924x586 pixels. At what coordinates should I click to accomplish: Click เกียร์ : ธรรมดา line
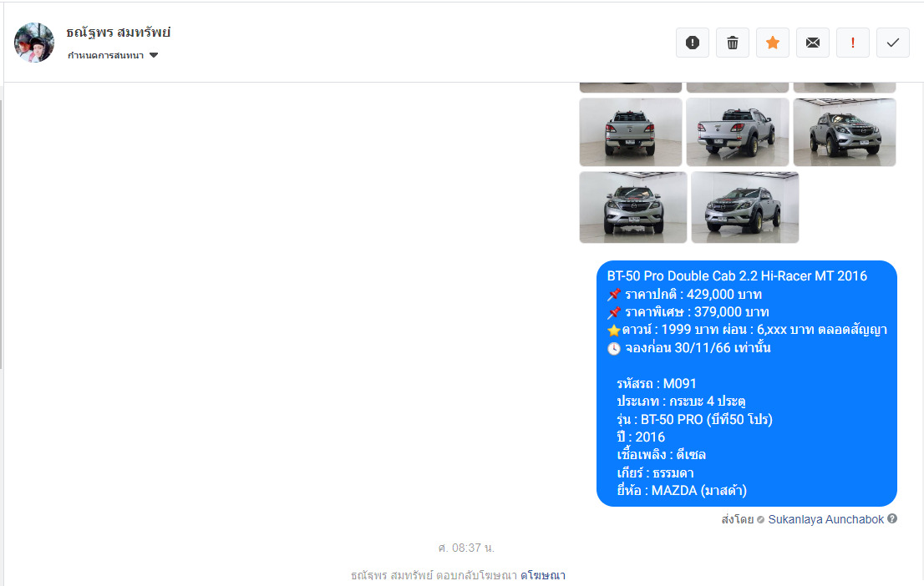(655, 473)
